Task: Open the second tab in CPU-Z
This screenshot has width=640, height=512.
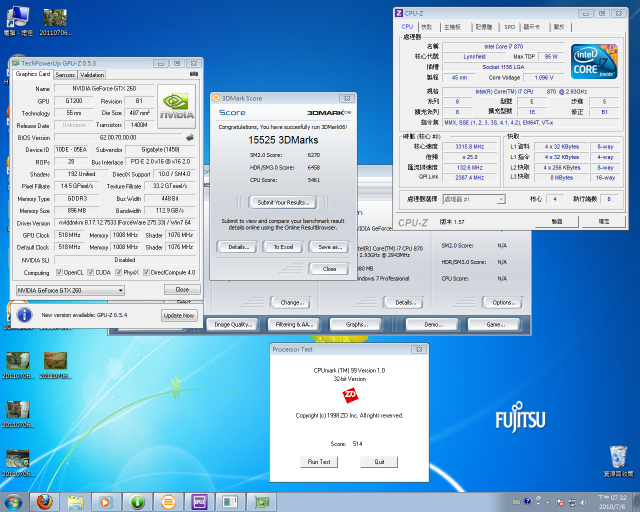Action: [x=427, y=27]
